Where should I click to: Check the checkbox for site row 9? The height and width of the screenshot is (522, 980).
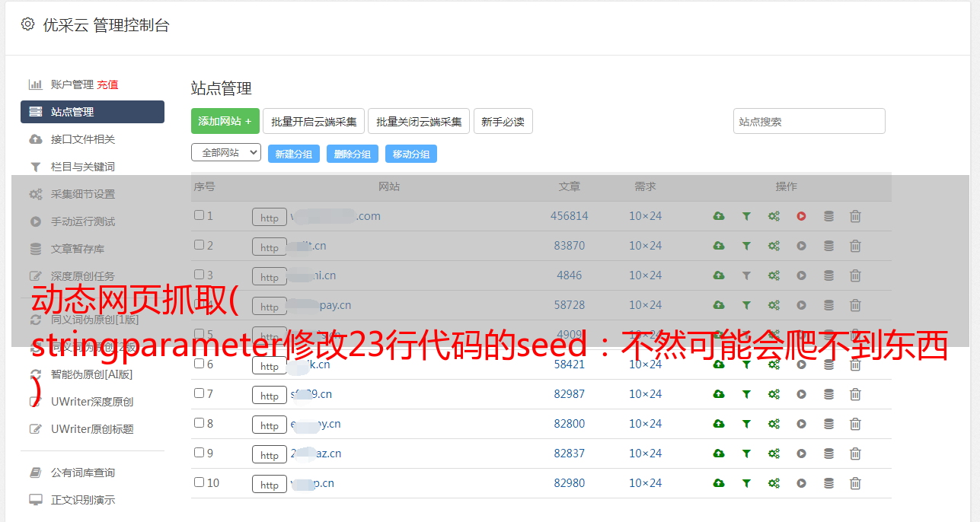pyautogui.click(x=199, y=453)
